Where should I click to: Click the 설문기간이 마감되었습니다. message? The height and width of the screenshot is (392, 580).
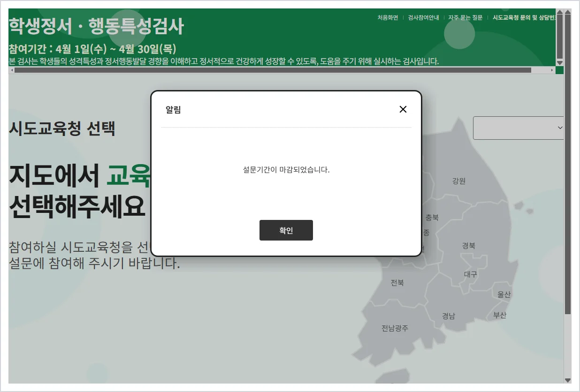pos(286,170)
